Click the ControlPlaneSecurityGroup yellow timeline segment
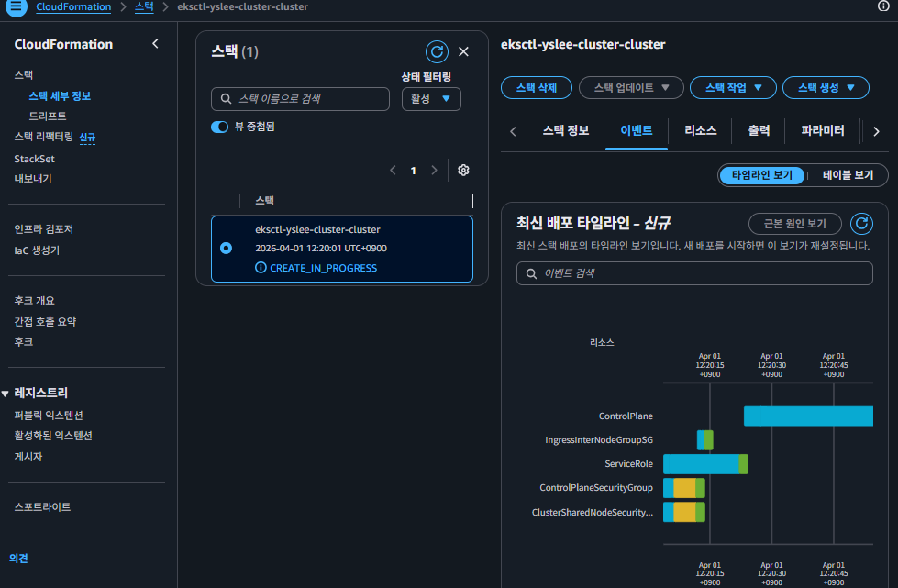The width and height of the screenshot is (898, 588). (684, 488)
